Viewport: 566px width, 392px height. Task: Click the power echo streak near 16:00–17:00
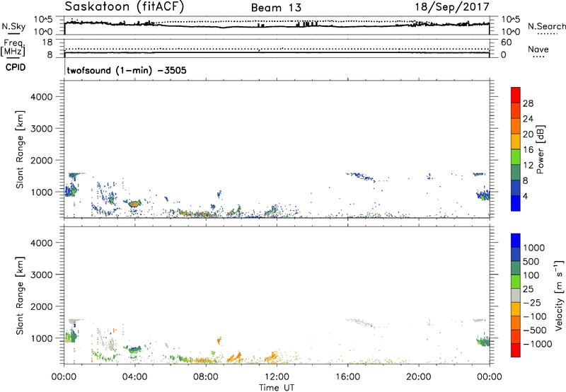click(361, 177)
